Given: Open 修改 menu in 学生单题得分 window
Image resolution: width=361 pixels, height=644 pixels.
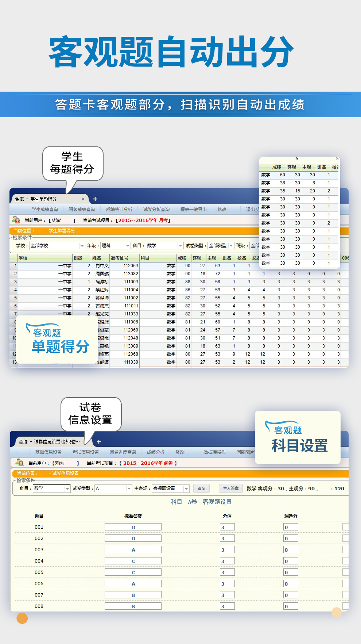Looking at the screenshot, I should click(222, 210).
